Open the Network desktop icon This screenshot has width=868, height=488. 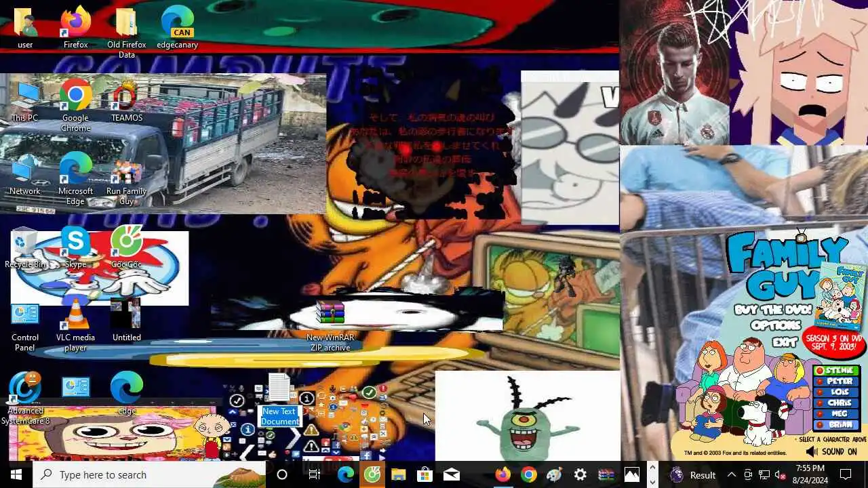[25, 175]
